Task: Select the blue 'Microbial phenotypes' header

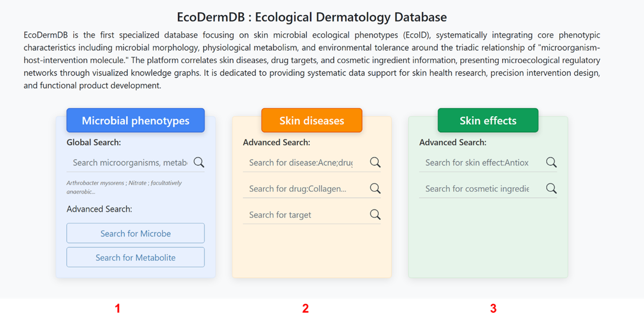Action: pos(136,120)
